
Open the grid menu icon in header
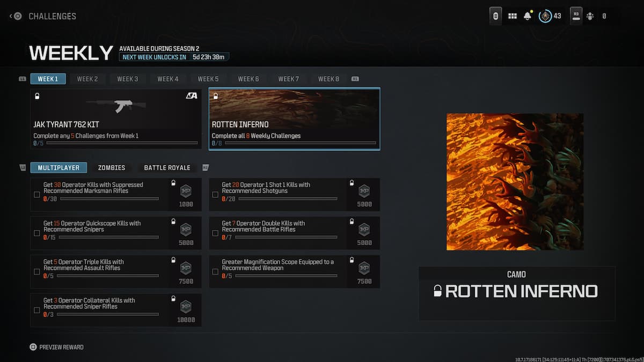tap(513, 16)
